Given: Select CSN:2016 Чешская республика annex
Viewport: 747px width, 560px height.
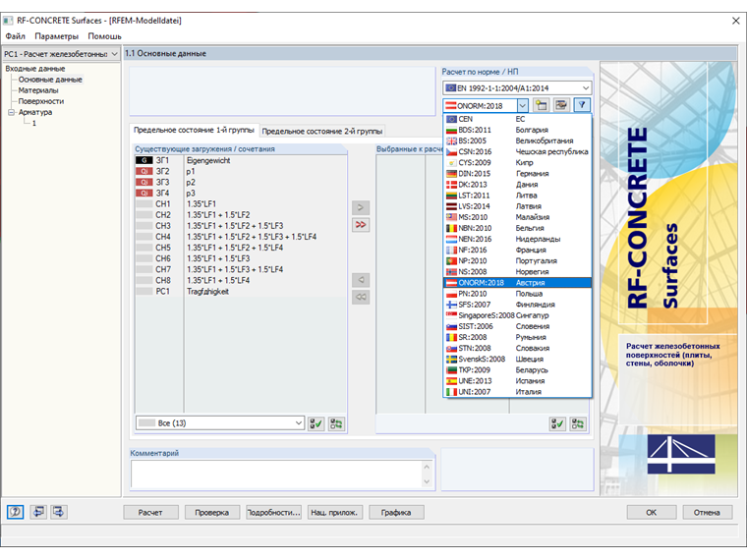Looking at the screenshot, I should [x=517, y=152].
